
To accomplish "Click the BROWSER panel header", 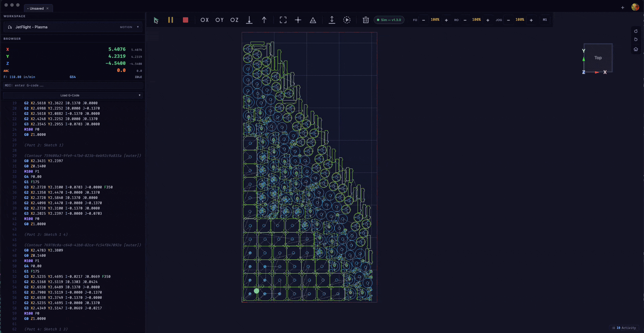I will coord(12,39).
